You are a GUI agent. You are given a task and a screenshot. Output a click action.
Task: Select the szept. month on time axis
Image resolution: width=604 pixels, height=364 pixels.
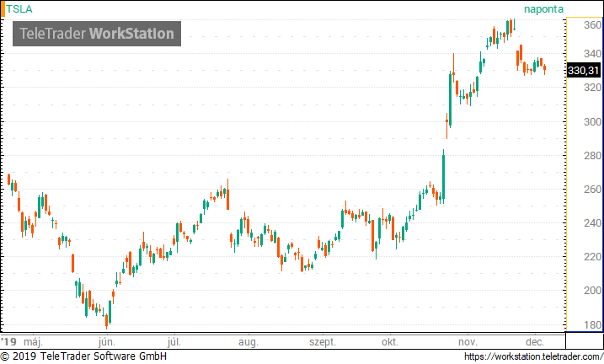pyautogui.click(x=323, y=342)
